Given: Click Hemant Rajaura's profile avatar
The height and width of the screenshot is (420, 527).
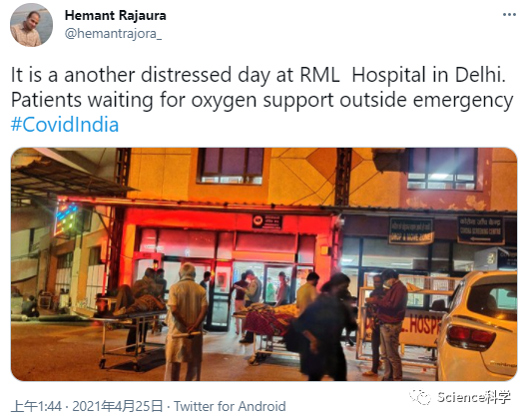Looking at the screenshot, I should 31,25.
